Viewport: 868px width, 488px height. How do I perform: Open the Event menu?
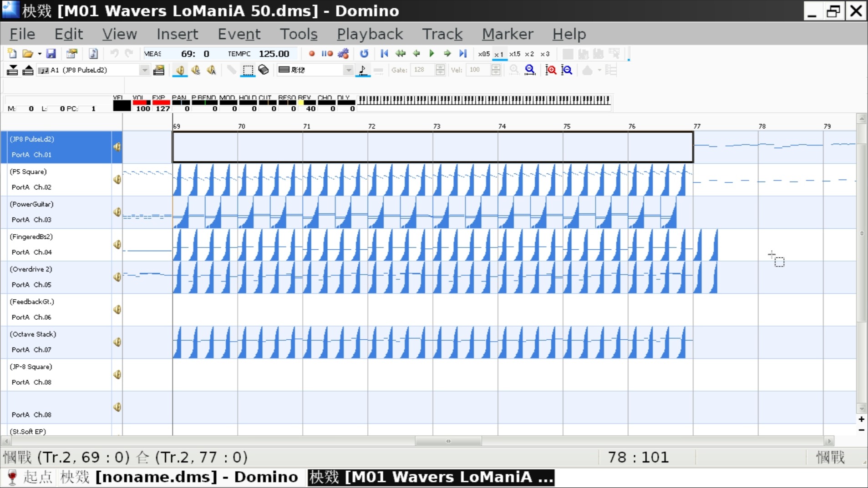tap(239, 34)
